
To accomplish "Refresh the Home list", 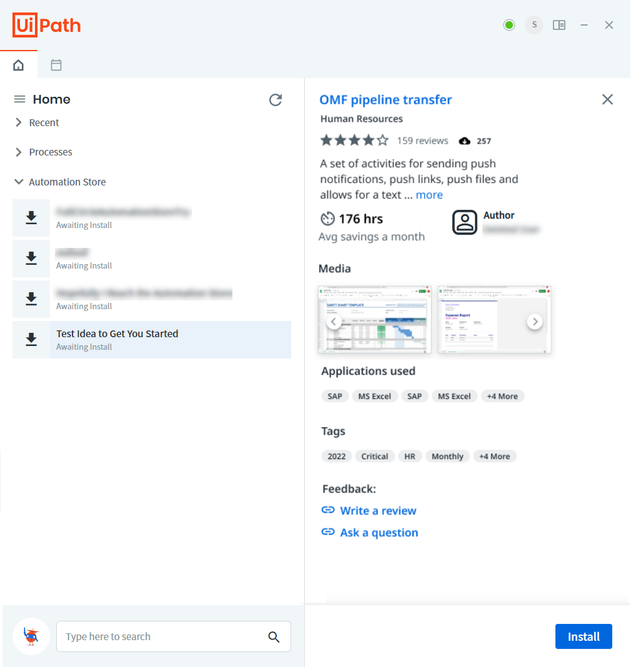I will coord(276,100).
